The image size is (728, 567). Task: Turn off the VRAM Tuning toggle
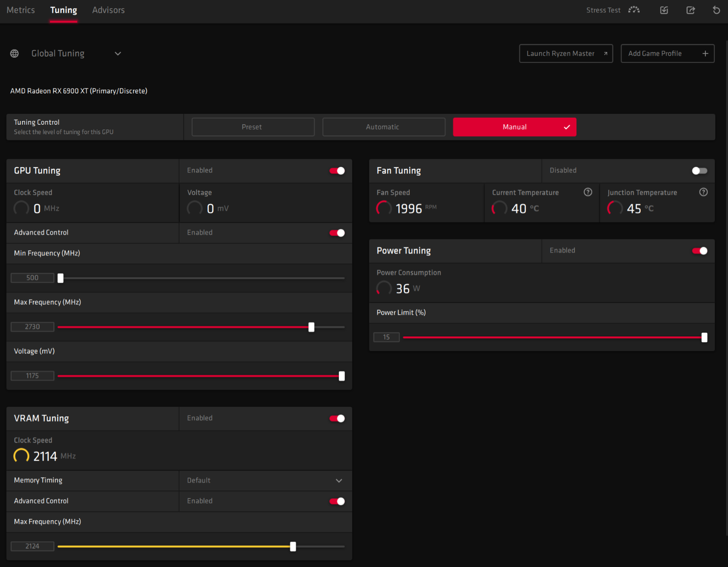click(x=337, y=419)
